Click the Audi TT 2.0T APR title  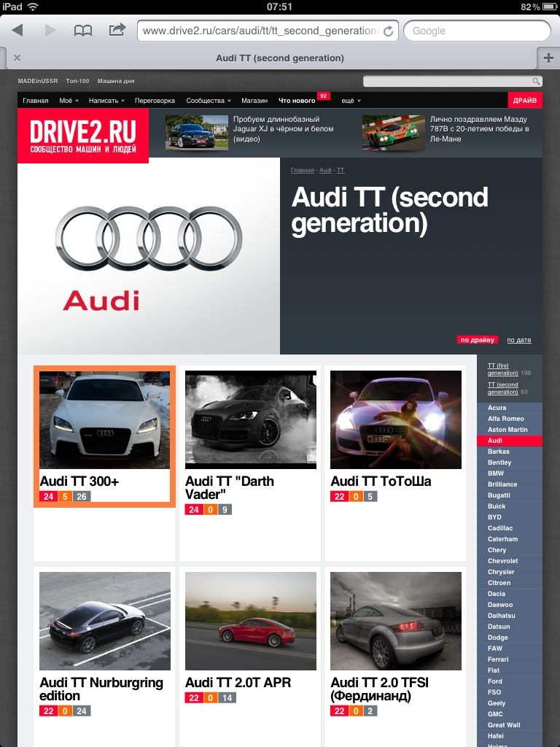point(238,683)
